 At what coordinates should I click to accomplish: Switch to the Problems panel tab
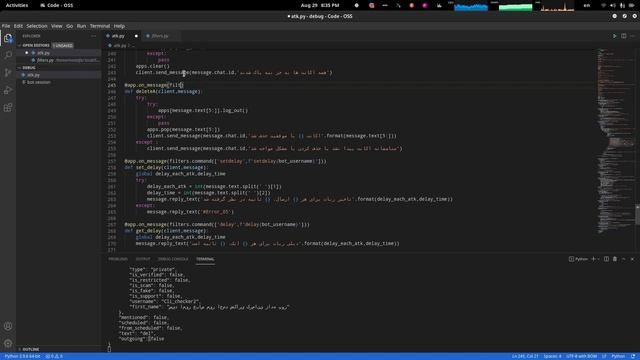118,259
